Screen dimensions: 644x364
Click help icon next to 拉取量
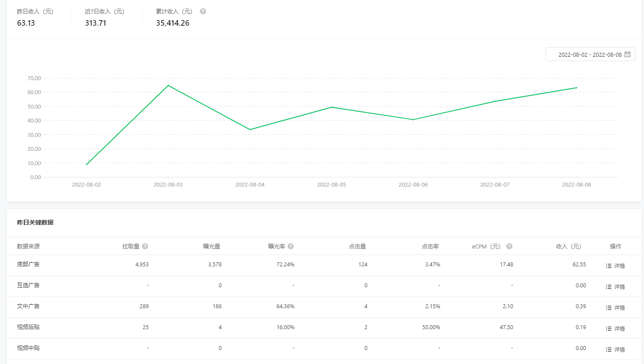(x=145, y=246)
